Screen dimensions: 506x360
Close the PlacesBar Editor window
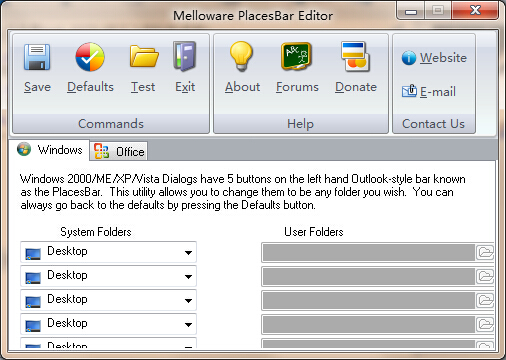(x=475, y=11)
